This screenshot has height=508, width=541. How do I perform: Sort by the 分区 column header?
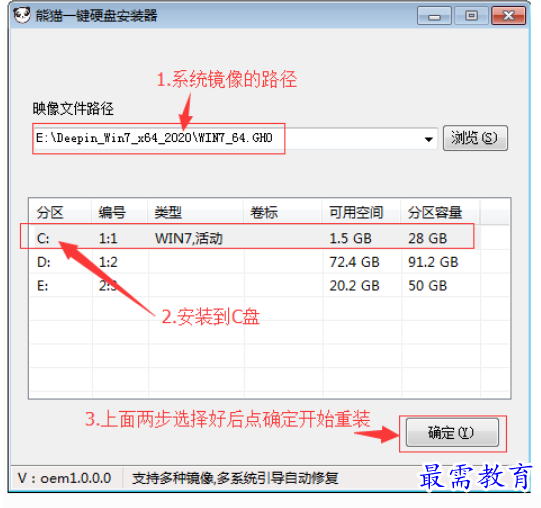60,212
